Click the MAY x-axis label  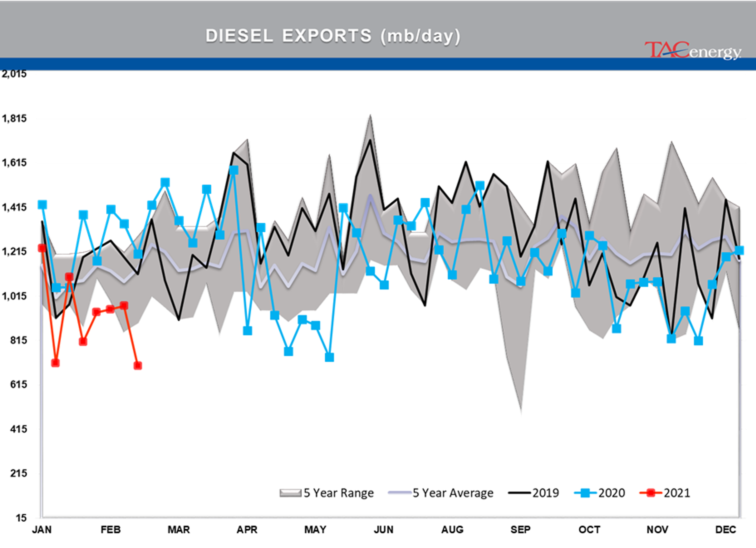coord(315,530)
